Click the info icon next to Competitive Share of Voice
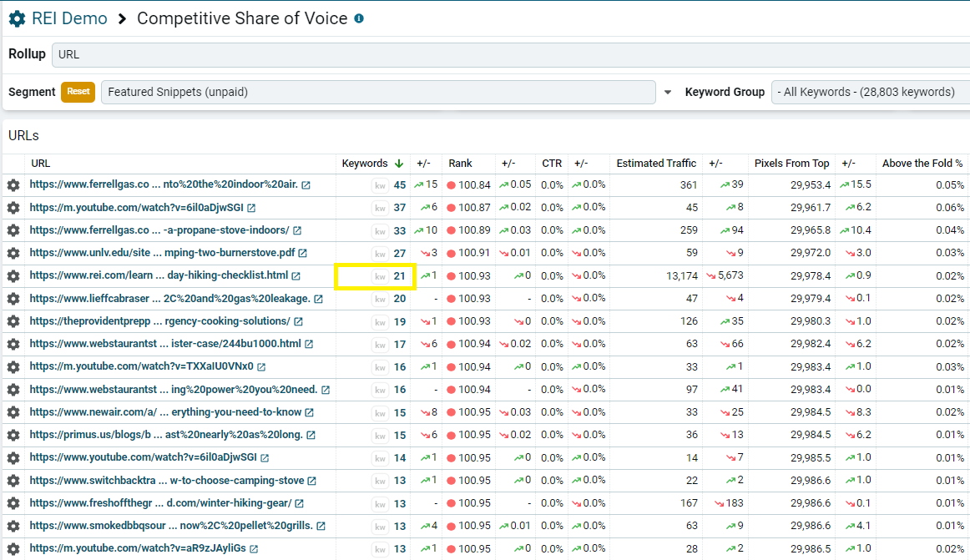 click(358, 18)
